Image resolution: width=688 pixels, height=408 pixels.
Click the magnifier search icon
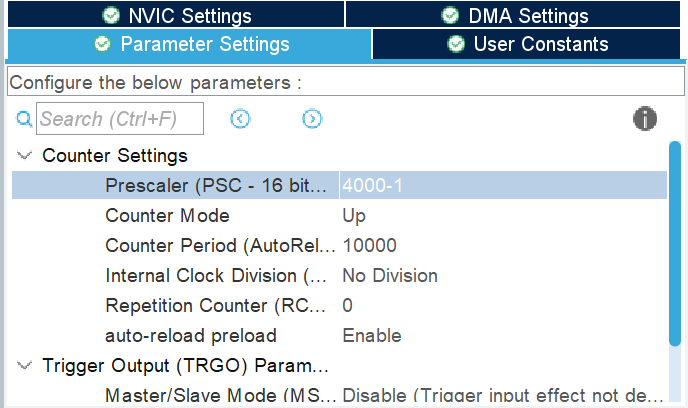tap(24, 120)
